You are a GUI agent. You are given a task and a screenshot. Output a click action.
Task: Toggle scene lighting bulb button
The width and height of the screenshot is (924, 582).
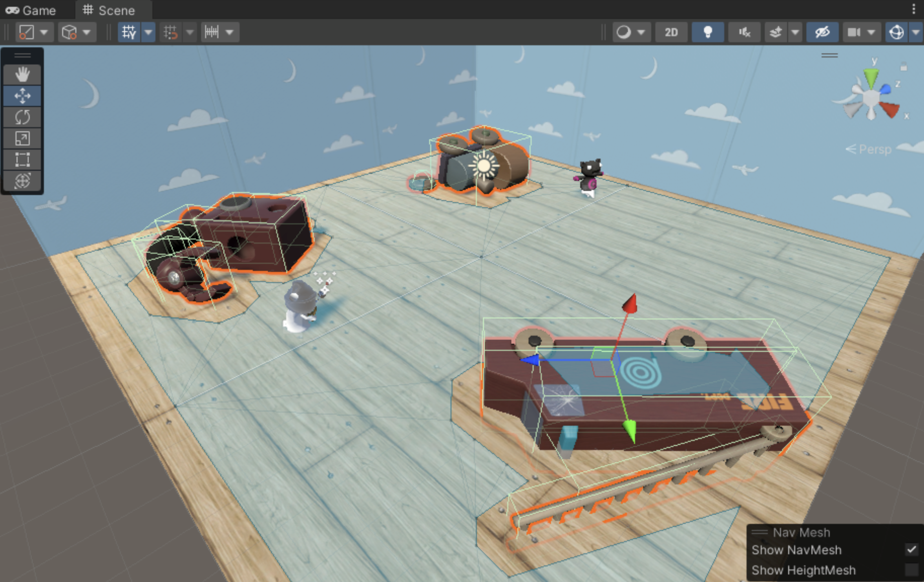click(x=707, y=32)
